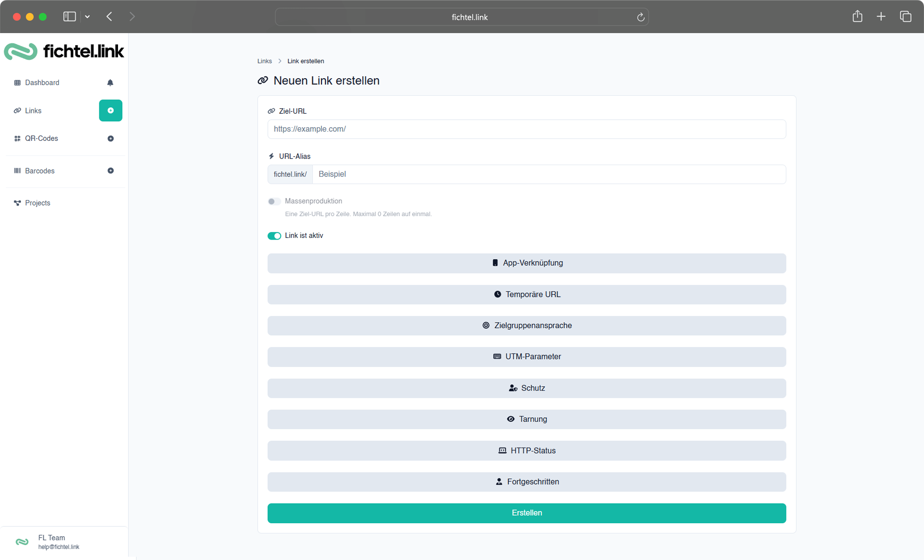Click the 'Link erstellen' breadcrumb text
The width and height of the screenshot is (924, 560).
pos(306,61)
